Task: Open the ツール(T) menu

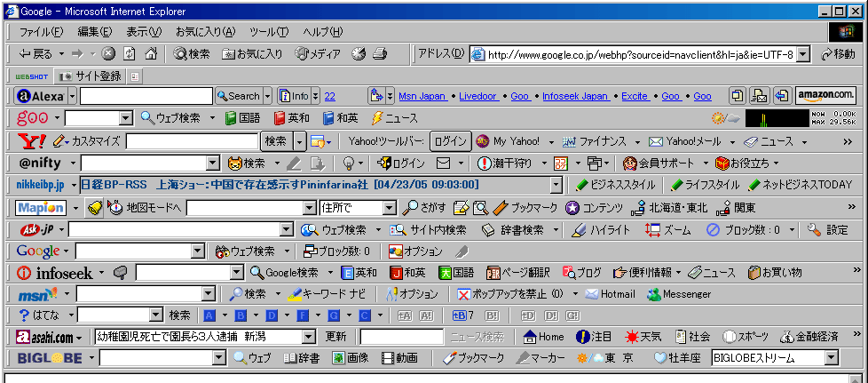Action: pos(269,32)
